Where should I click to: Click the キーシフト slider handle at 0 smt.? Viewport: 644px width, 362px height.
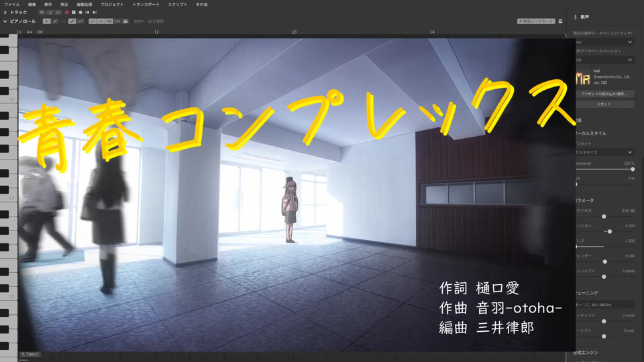tap(604, 336)
